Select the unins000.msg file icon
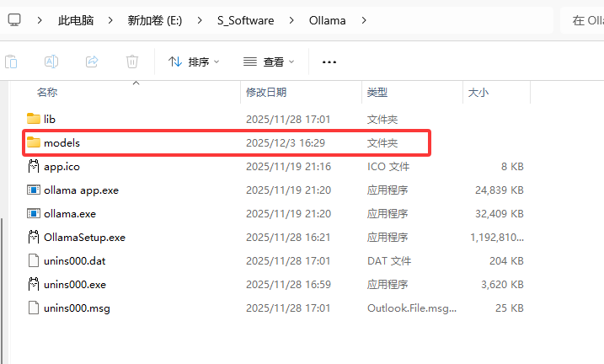604x364 pixels. click(x=34, y=308)
